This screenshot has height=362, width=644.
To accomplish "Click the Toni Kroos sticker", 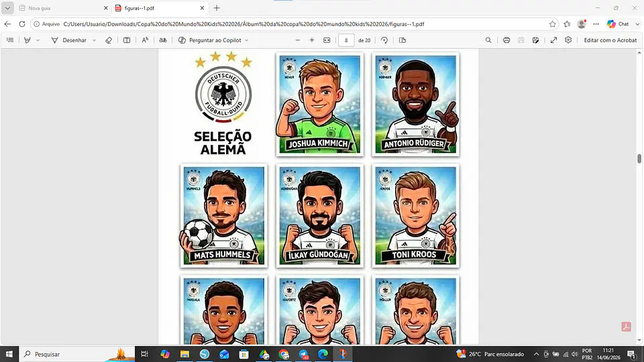I will (416, 215).
